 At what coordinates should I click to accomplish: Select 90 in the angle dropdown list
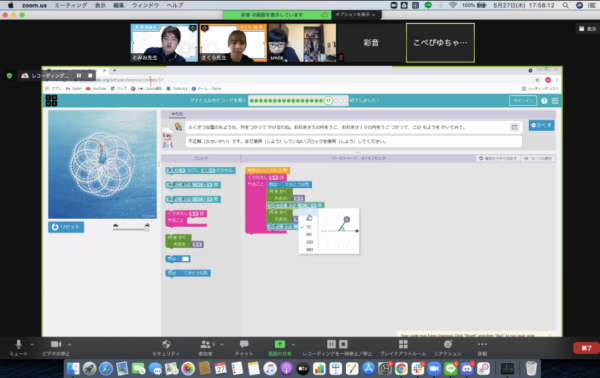coord(309,234)
